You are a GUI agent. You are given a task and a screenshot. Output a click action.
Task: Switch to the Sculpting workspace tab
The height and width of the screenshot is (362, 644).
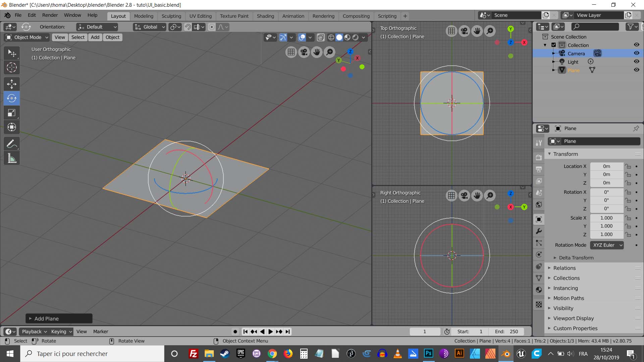(171, 16)
